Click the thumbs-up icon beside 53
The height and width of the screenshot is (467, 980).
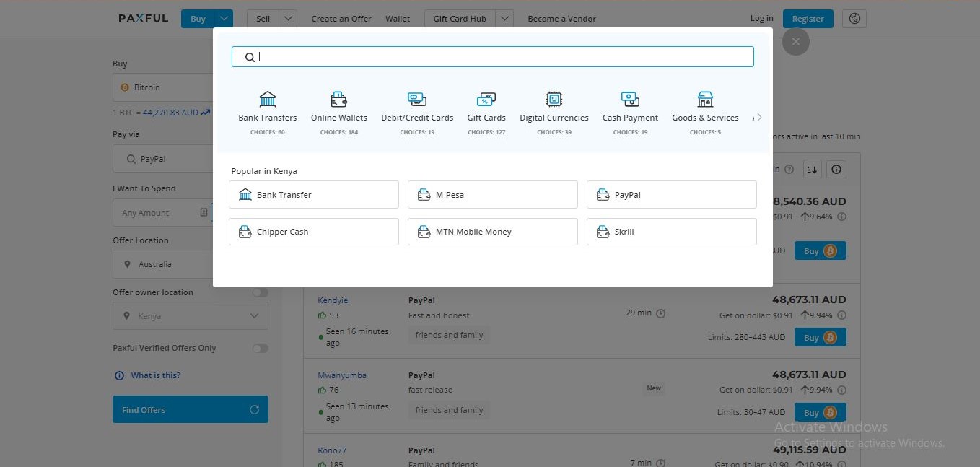[322, 315]
